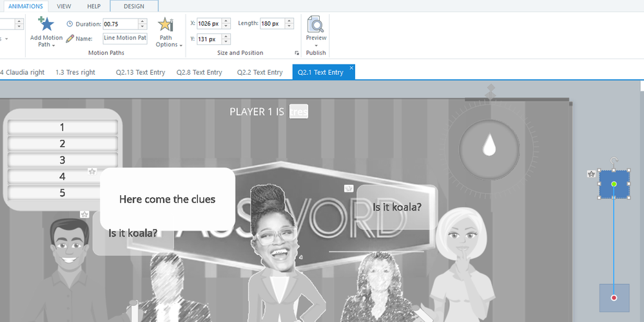Click the animation star icon near row 4
Screen dimensions: 644x322
pyautogui.click(x=92, y=171)
